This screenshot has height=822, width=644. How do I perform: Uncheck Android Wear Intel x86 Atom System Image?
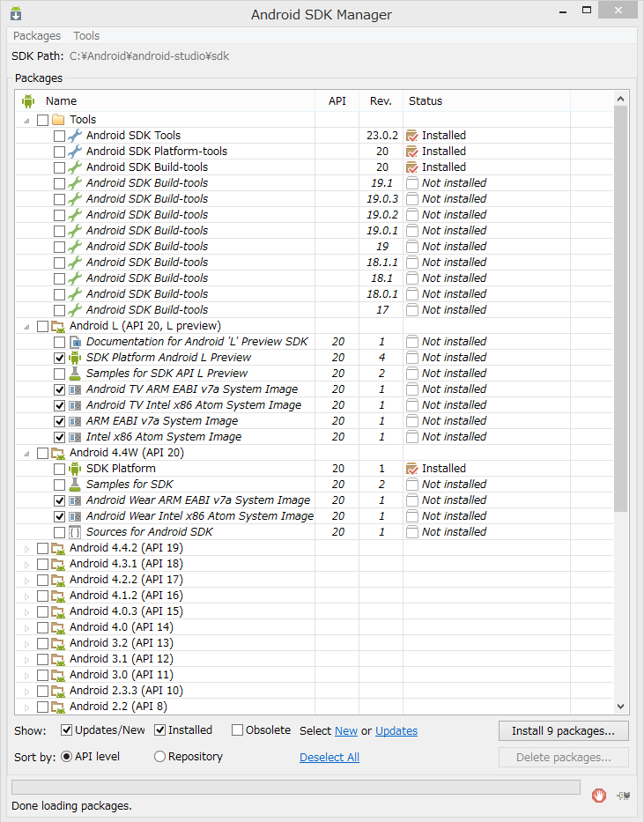(59, 517)
